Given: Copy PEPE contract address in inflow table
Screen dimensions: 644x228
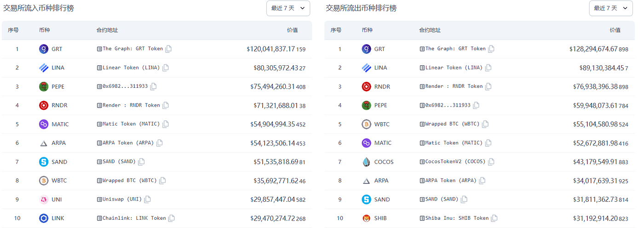Looking at the screenshot, I should click(x=154, y=86).
